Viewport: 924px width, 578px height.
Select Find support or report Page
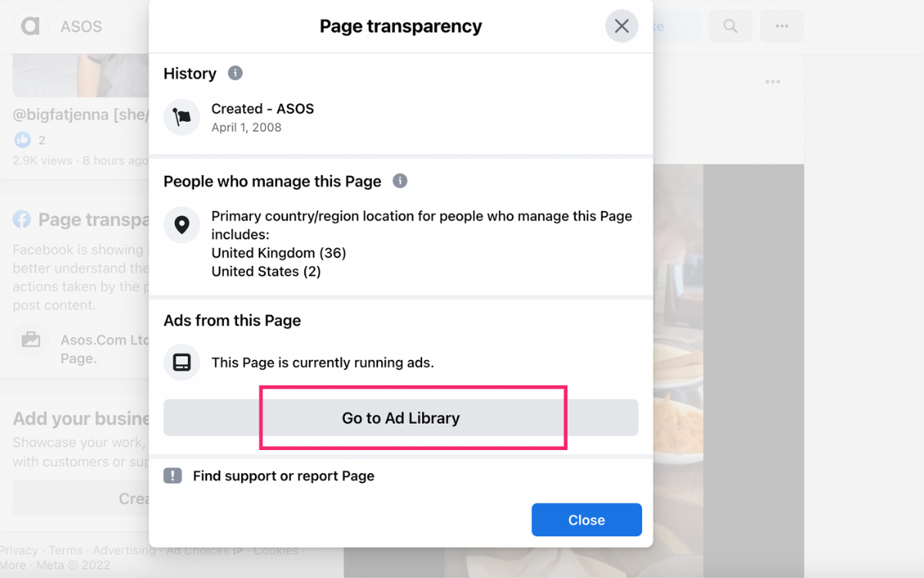(283, 476)
